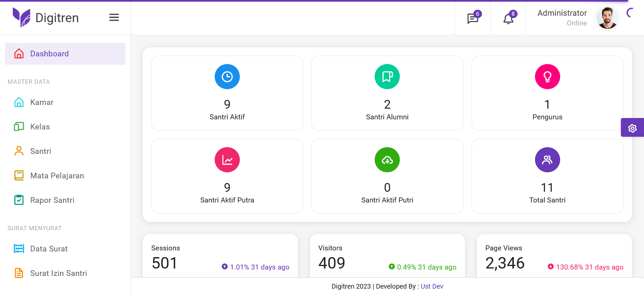Click the Digitren feather logo icon
The width and height of the screenshot is (644, 295).
pyautogui.click(x=21, y=17)
